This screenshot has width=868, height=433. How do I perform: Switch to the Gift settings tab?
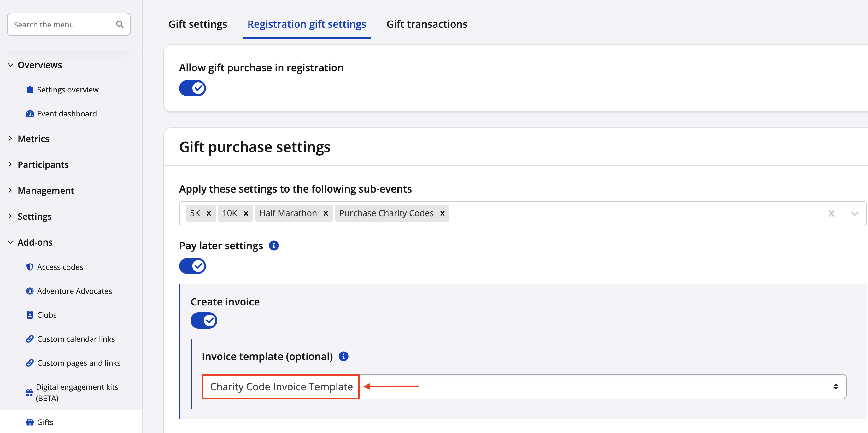coord(198,24)
